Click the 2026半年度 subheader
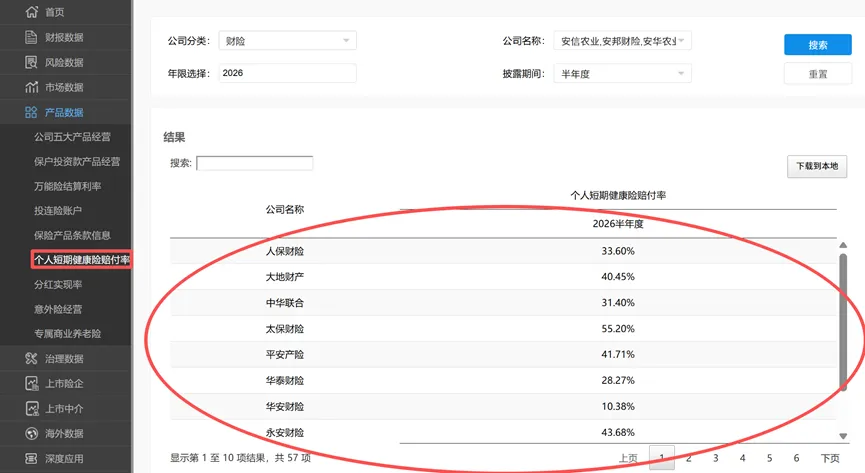 (x=618, y=224)
